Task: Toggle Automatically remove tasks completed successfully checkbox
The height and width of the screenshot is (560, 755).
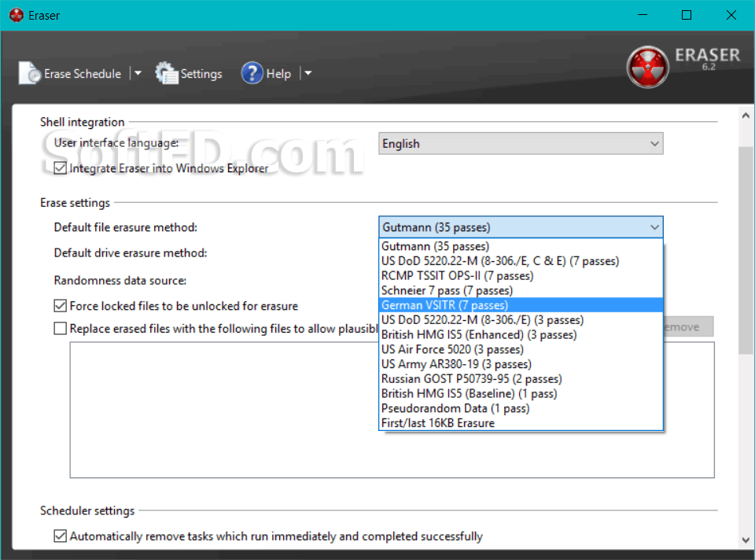Action: point(61,536)
